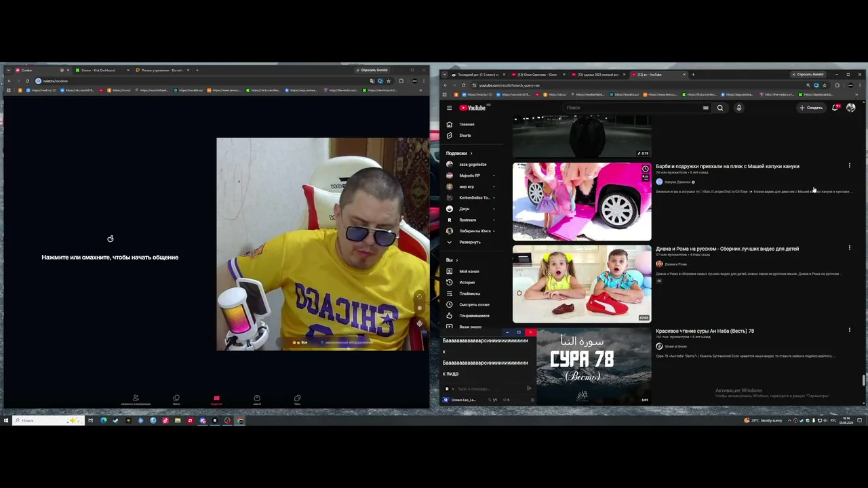Screen dimensions: 868x488
Task: Expand the Вы section header
Action: [x=452, y=260]
